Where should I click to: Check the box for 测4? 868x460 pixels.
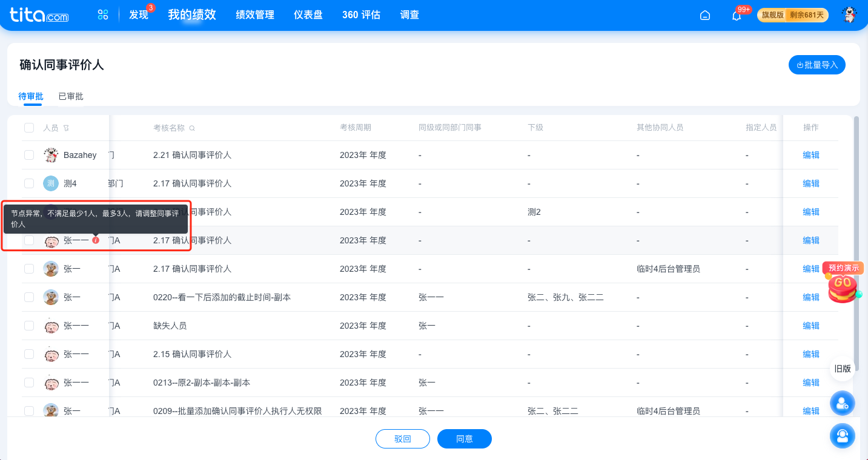point(29,183)
